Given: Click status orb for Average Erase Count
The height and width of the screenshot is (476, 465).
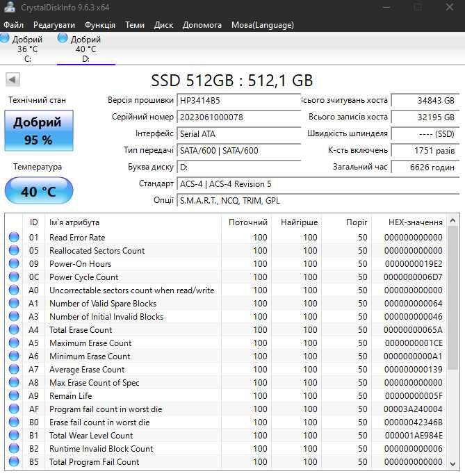Looking at the screenshot, I should [14, 369].
